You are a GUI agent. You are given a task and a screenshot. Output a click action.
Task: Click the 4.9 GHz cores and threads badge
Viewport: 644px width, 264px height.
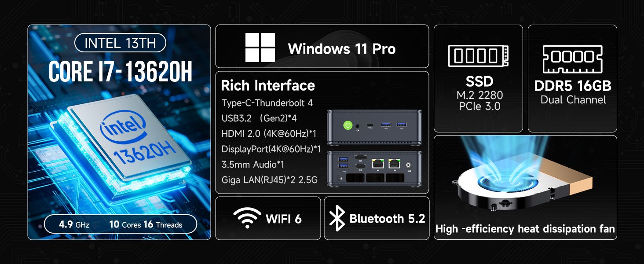click(120, 224)
